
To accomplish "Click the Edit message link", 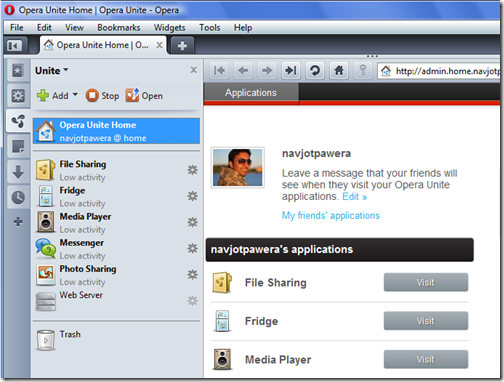I will click(355, 197).
